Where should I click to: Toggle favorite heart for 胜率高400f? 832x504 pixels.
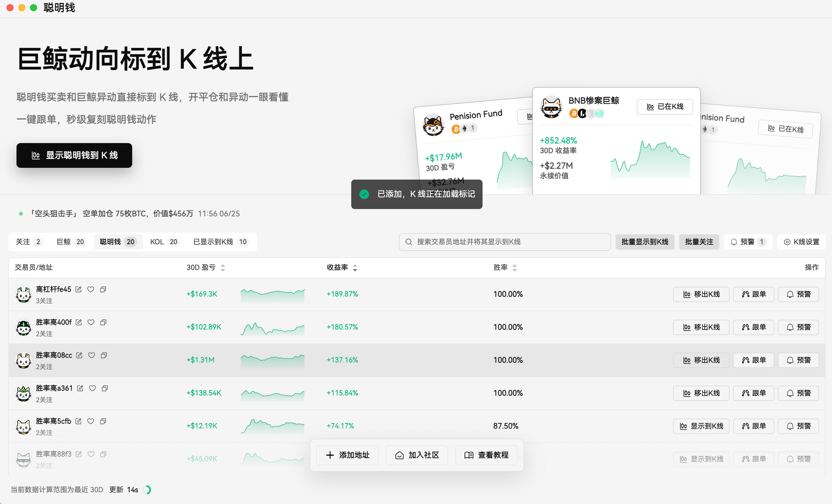pyautogui.click(x=91, y=322)
